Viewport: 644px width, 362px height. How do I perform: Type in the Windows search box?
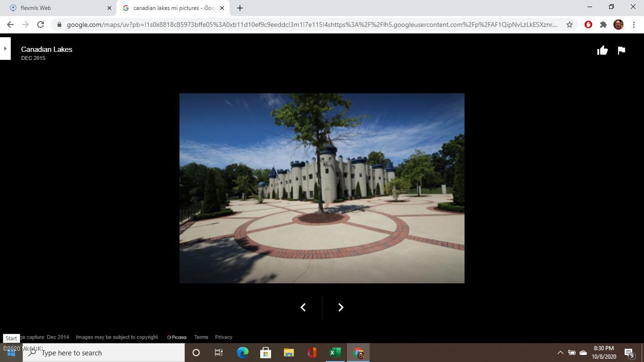[x=108, y=353]
